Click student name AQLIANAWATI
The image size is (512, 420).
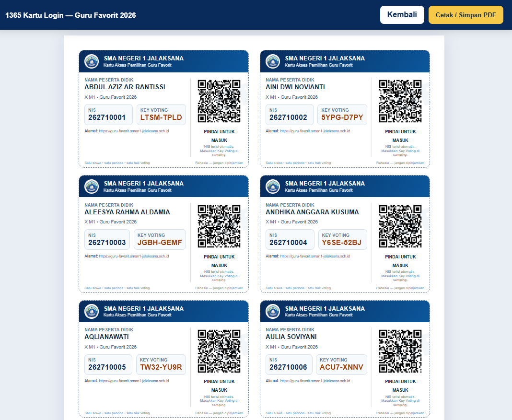pyautogui.click(x=106, y=337)
